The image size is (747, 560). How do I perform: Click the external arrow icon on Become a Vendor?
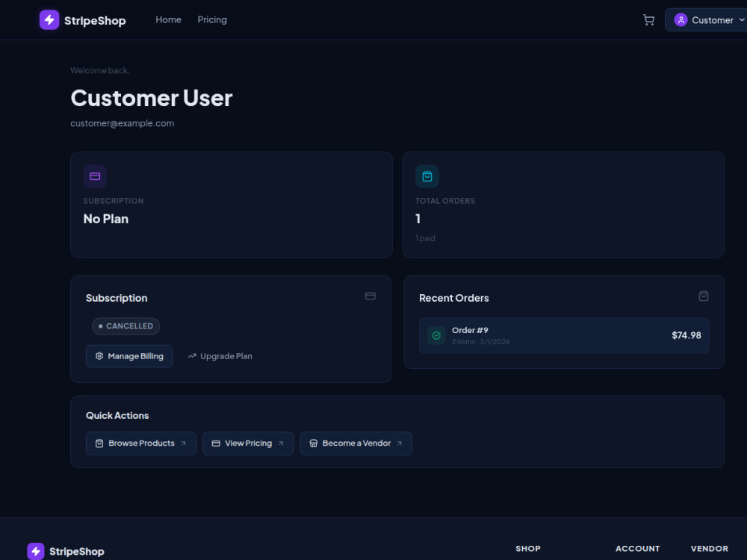[x=399, y=444]
